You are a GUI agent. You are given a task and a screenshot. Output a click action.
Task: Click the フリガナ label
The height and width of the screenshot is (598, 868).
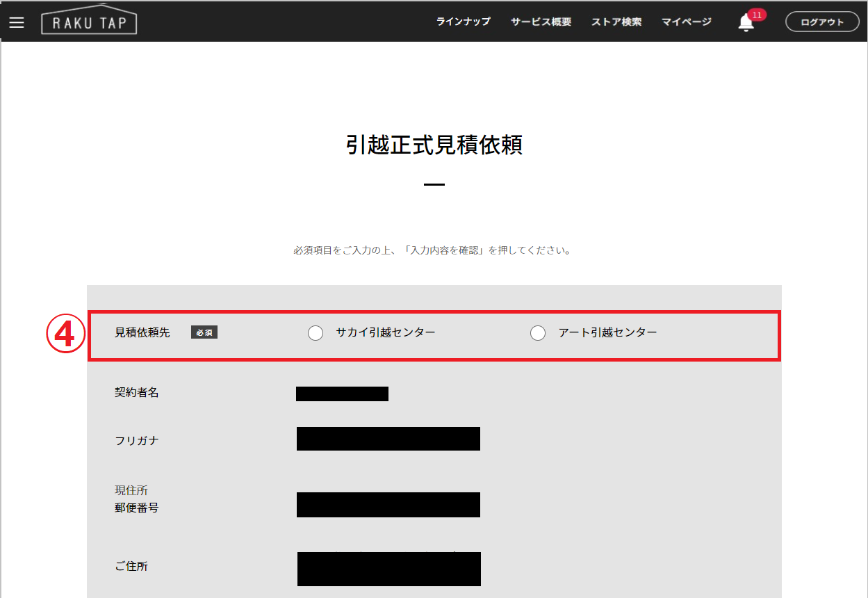[137, 440]
